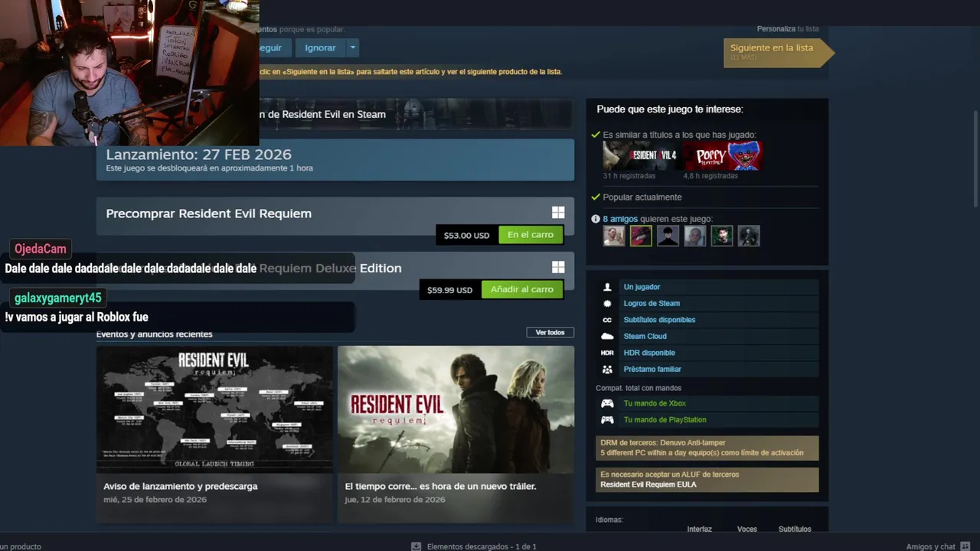980x551 pixels.
Task: Click Tu mando de Xbox link
Action: coord(655,403)
